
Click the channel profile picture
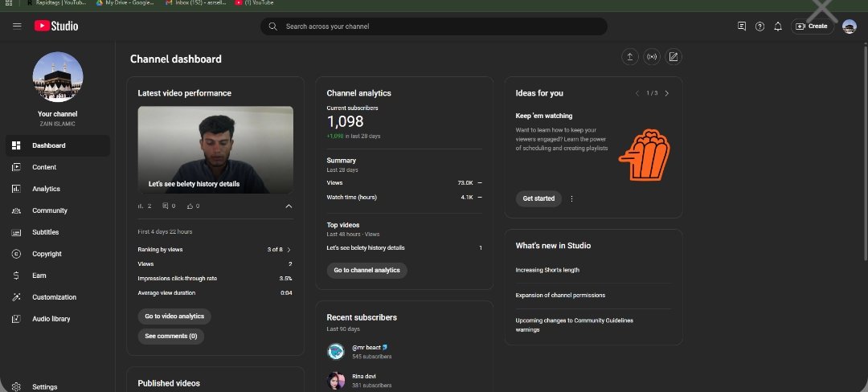pos(58,77)
